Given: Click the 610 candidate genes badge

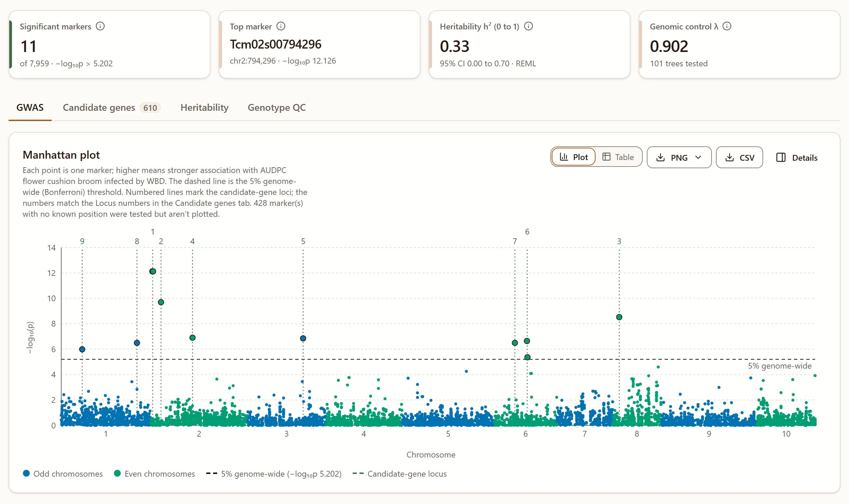Looking at the screenshot, I should 150,108.
